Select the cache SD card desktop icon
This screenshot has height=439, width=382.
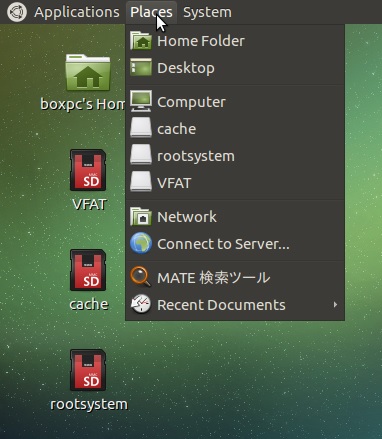click(88, 270)
